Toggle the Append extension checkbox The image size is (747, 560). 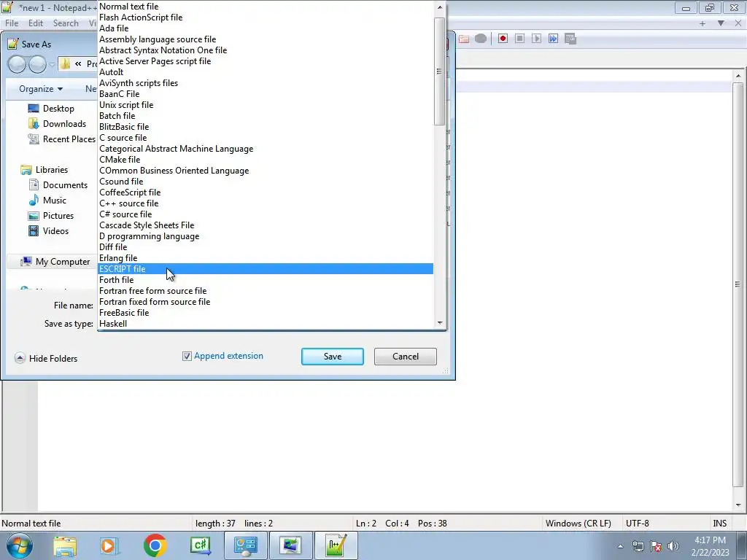(187, 356)
